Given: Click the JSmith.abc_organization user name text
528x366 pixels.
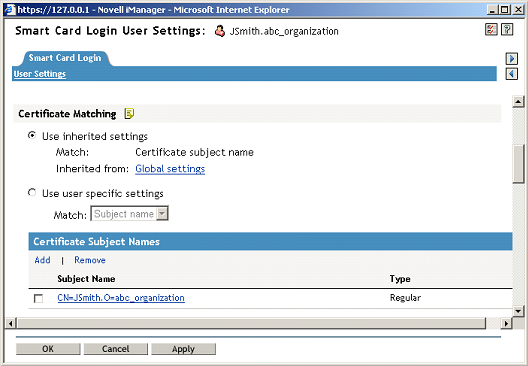Looking at the screenshot, I should click(x=284, y=31).
